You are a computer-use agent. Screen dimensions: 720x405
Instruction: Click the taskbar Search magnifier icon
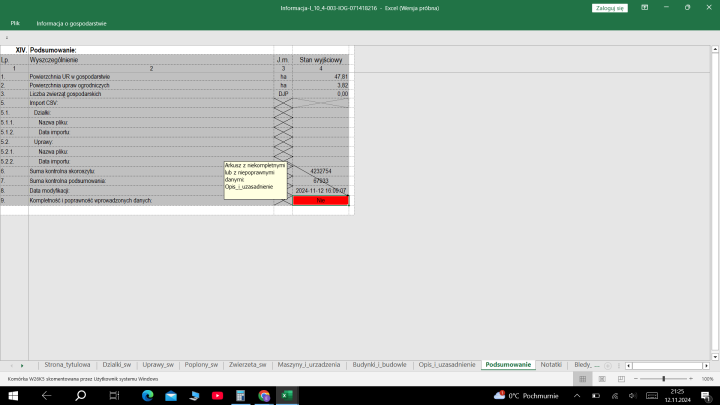tap(81, 395)
